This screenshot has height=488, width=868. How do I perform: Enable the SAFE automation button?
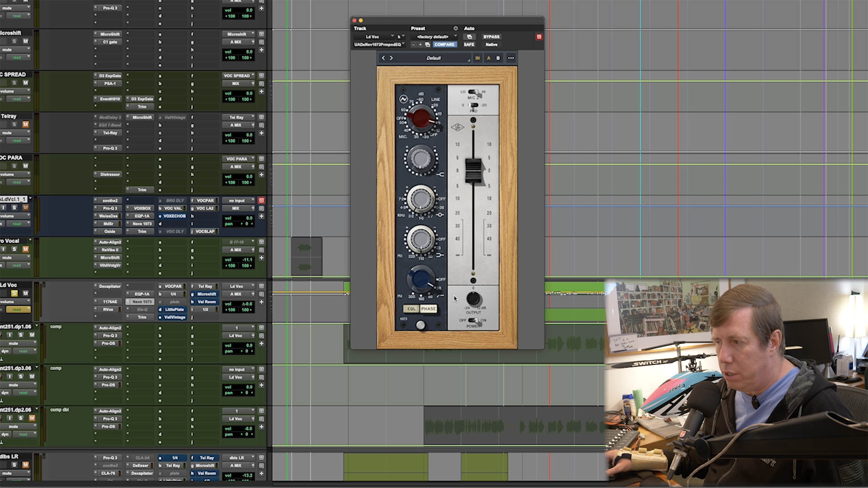[x=469, y=44]
